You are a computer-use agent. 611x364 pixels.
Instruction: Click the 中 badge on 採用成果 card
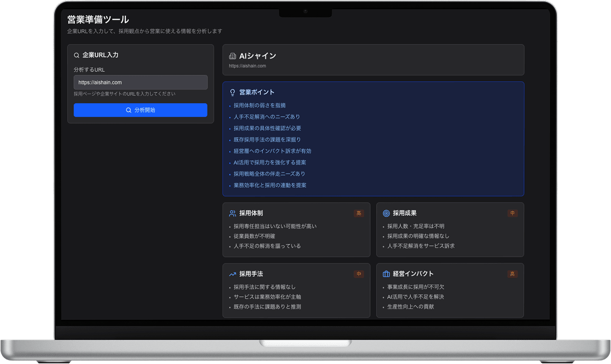pos(512,213)
